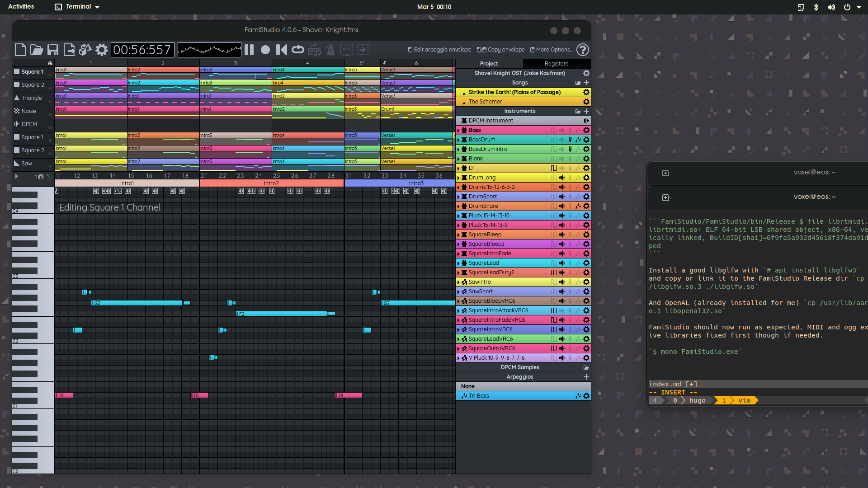Open FamiStudio settings gear in toolbar

click(x=102, y=50)
